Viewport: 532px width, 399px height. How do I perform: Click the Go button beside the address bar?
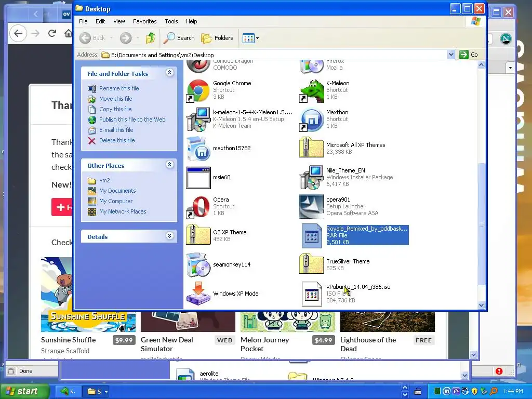click(x=469, y=55)
